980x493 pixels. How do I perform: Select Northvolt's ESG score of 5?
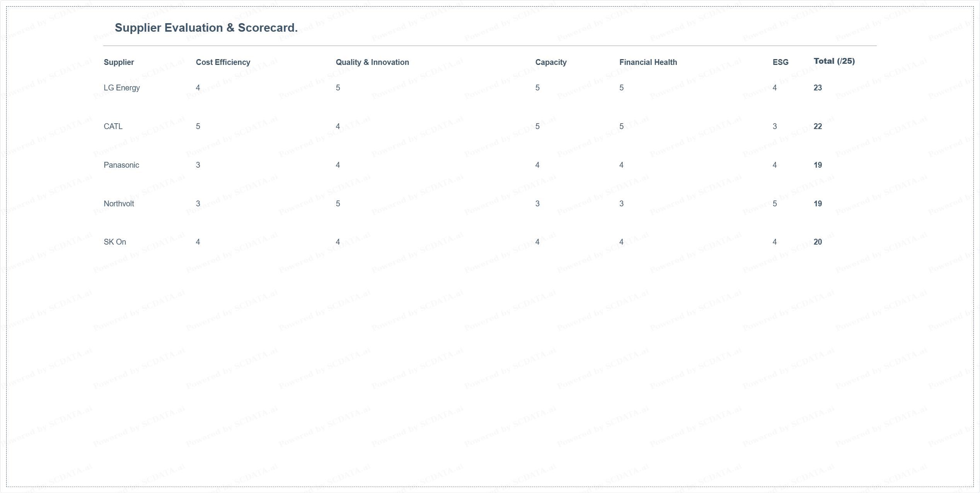coord(775,204)
